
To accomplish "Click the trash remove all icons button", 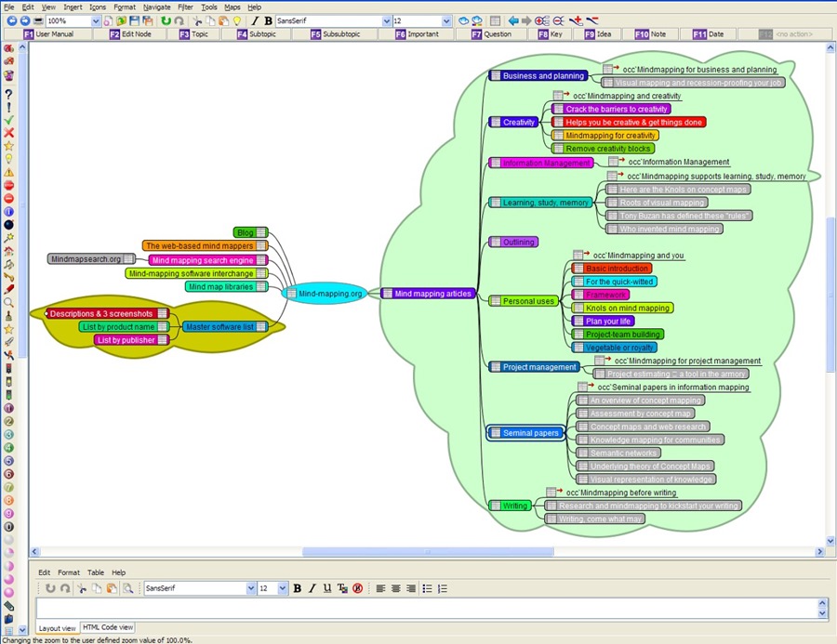I will click(8, 75).
